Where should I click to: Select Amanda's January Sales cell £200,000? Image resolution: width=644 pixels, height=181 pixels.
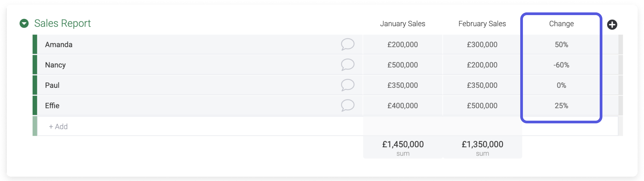click(402, 45)
